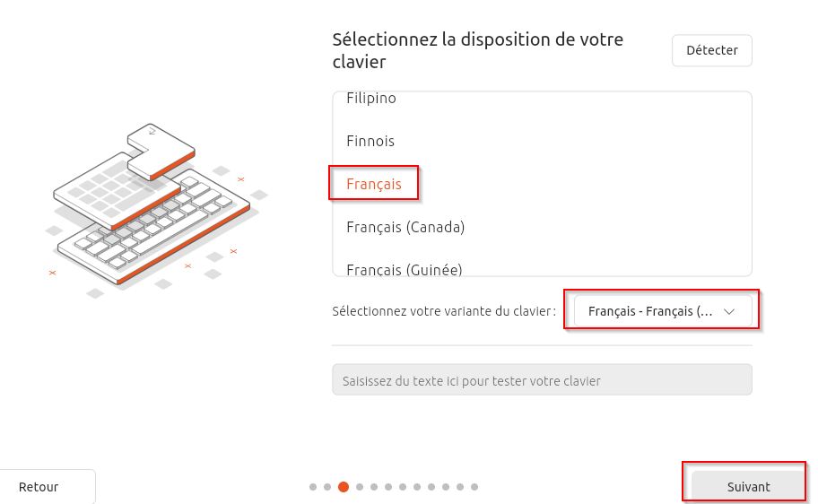Viewport: 818px width, 504px height.
Task: Click the last progress step dot
Action: (x=474, y=487)
